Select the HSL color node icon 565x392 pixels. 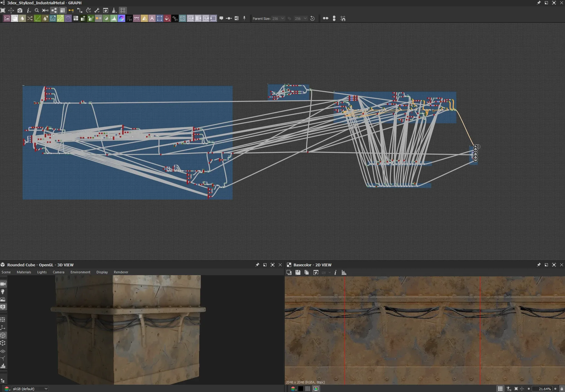(x=121, y=18)
